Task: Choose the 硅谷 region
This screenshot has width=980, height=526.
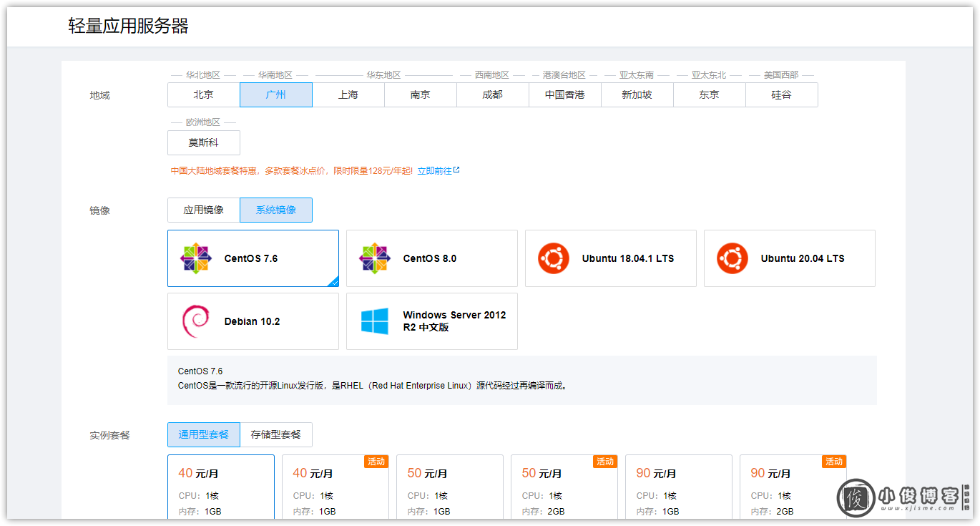Action: (x=782, y=94)
